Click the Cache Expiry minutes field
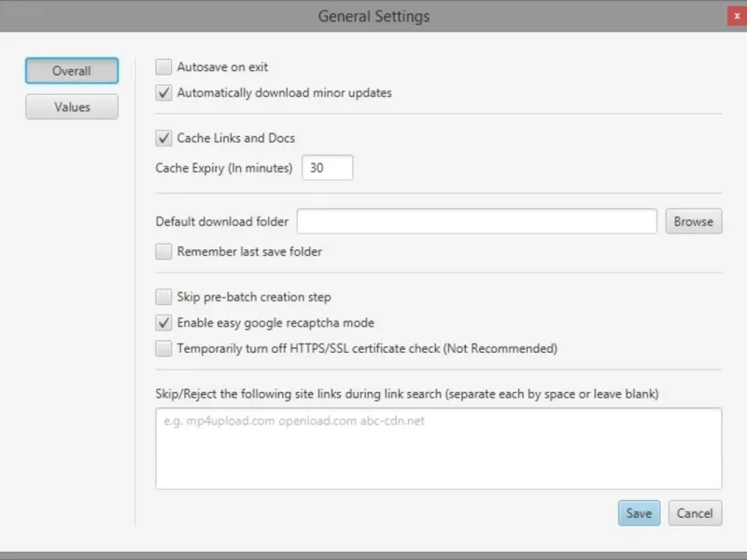This screenshot has width=747, height=560. pos(328,168)
